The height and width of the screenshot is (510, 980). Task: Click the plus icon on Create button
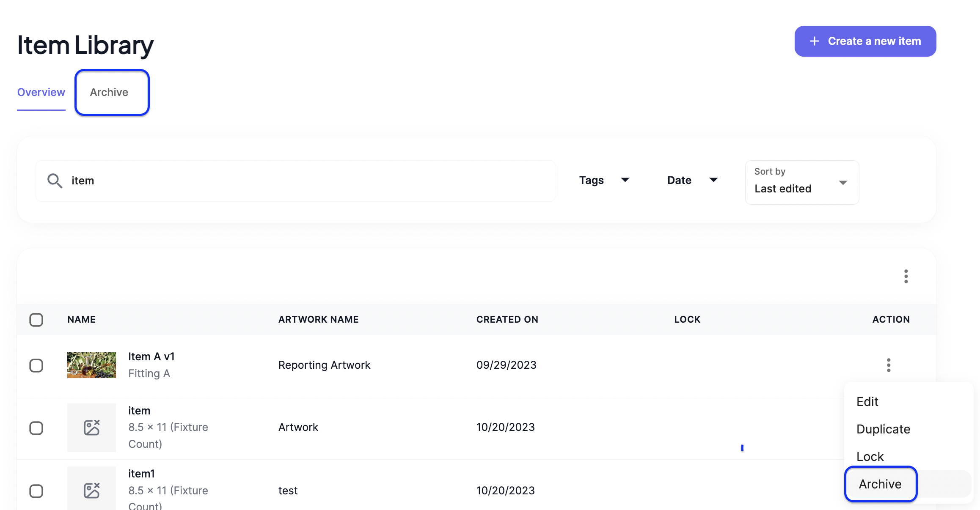pyautogui.click(x=814, y=41)
